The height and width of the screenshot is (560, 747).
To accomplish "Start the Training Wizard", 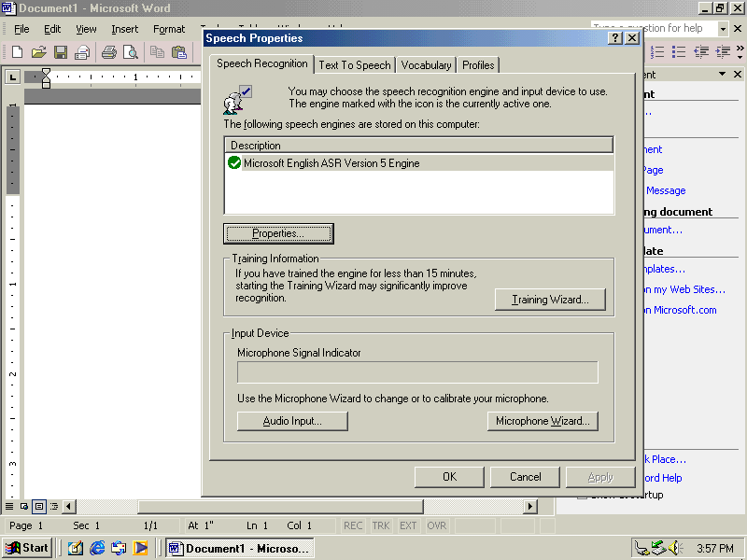I will (550, 300).
